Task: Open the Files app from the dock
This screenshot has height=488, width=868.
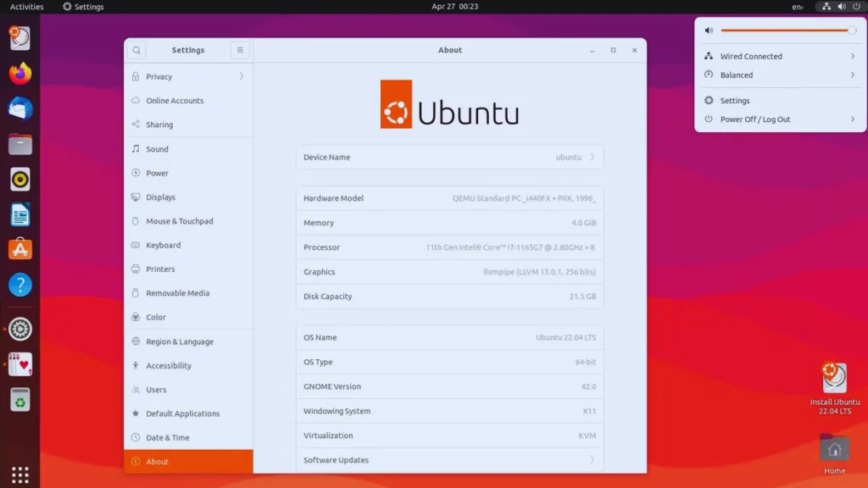Action: 19,144
